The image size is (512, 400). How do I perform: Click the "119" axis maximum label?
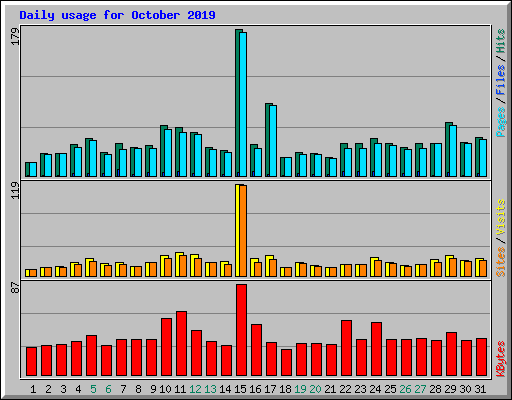[15, 190]
